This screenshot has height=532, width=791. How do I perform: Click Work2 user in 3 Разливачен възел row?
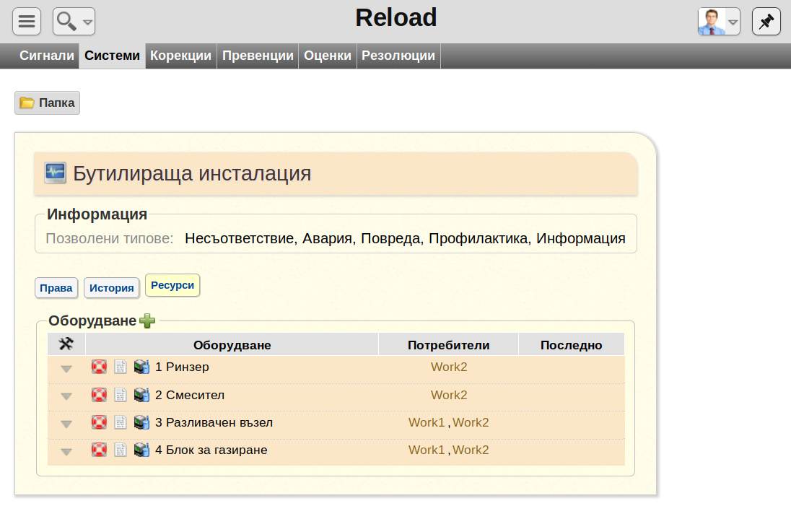471,422
